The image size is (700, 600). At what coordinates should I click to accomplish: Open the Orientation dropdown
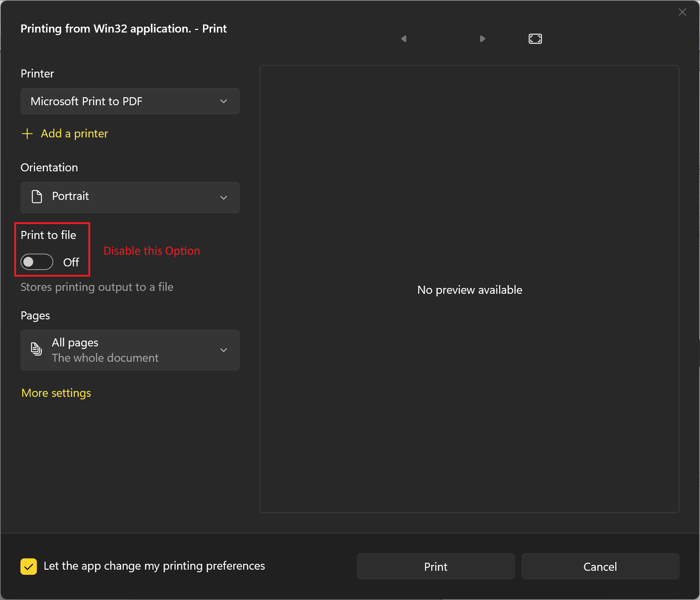tap(223, 198)
